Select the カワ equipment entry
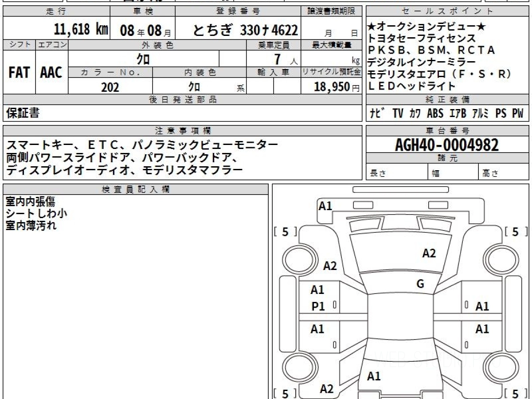 click(415, 113)
